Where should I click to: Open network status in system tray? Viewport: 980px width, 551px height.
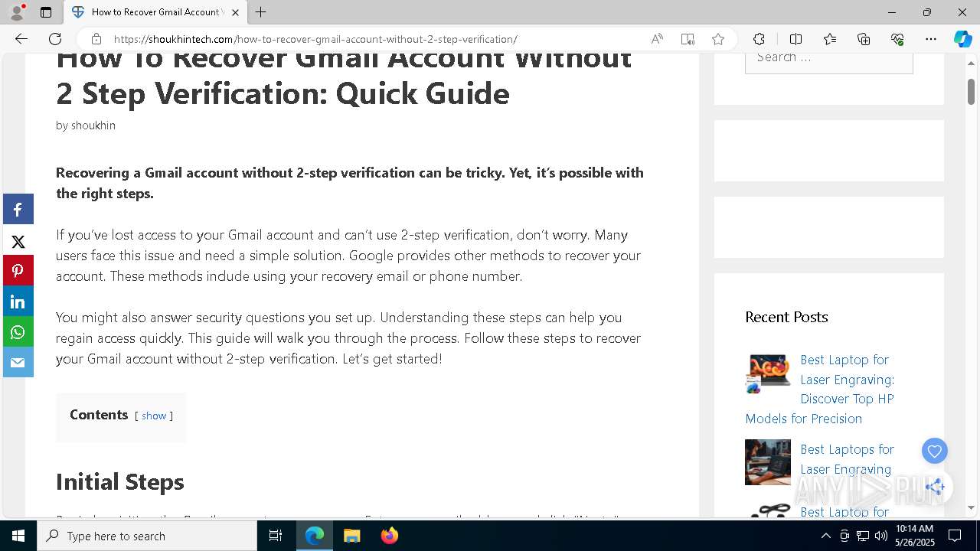pyautogui.click(x=863, y=536)
